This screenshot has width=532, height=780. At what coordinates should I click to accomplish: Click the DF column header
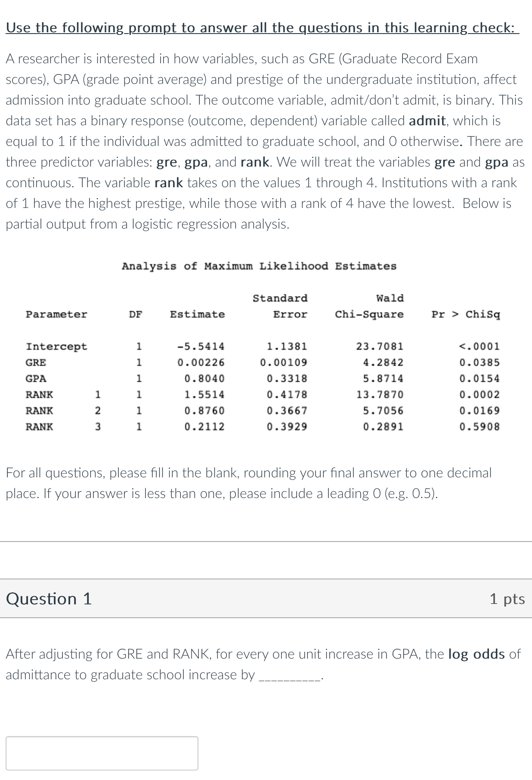[135, 314]
